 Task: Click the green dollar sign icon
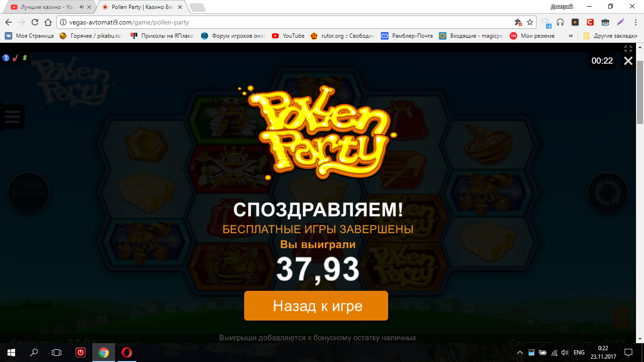coord(25,58)
